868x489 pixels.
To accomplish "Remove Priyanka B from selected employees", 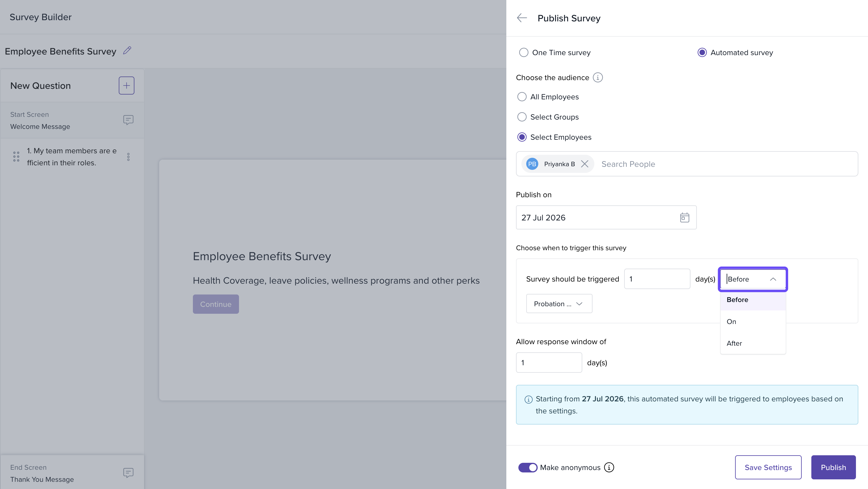I will pos(585,164).
